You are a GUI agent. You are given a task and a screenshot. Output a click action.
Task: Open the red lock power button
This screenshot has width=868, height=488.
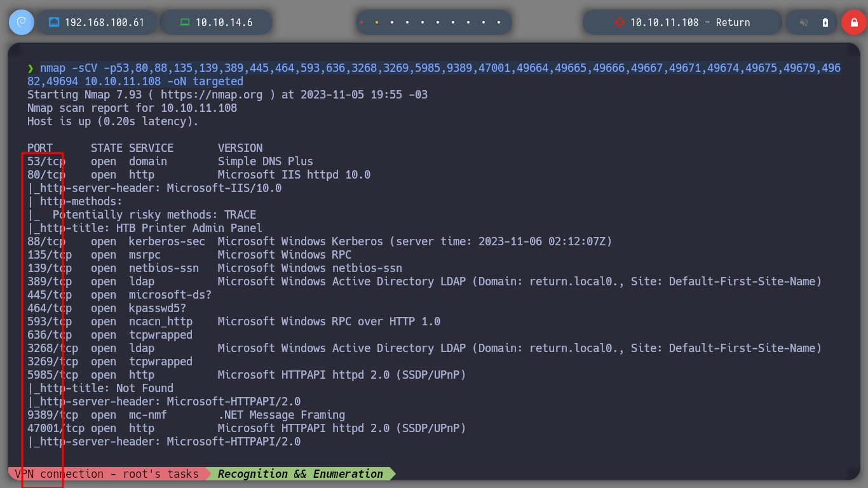coord(853,22)
